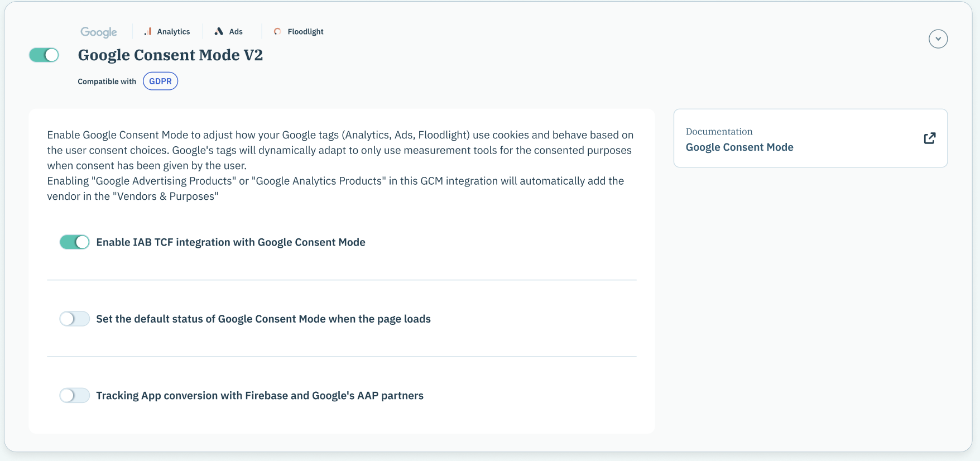Viewport: 980px width, 461px height.
Task: Click the Ads label text
Action: point(236,32)
